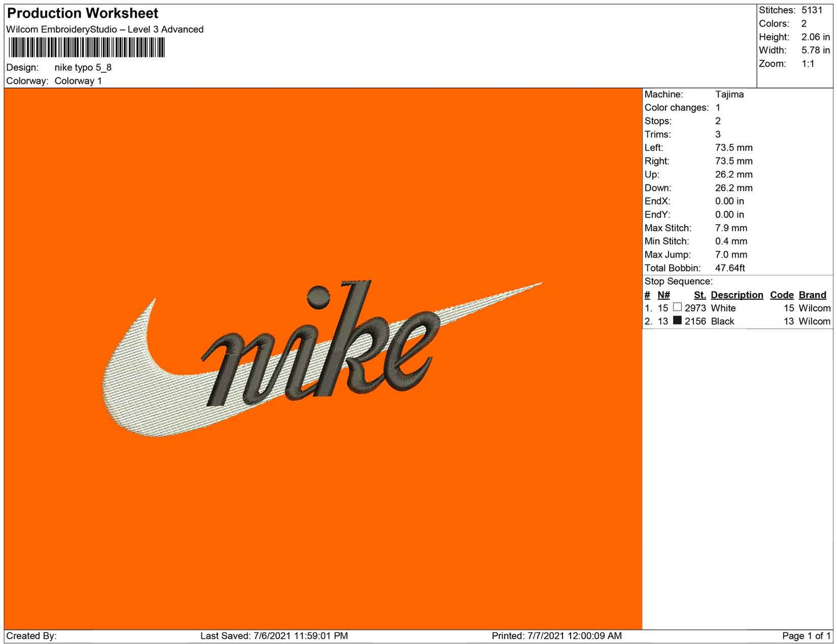837x644 pixels.
Task: Click the Min Stitch value "0.4 mm"
Action: [x=731, y=241]
